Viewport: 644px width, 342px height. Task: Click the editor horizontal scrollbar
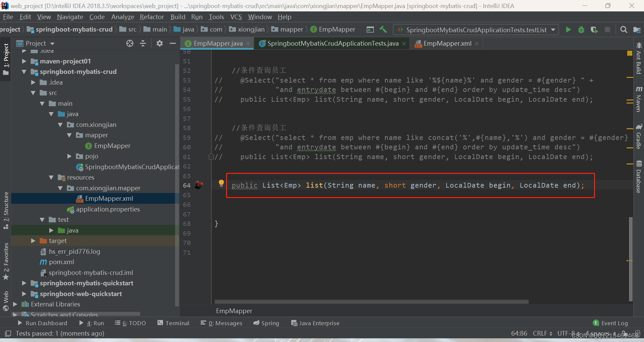(x=371, y=302)
